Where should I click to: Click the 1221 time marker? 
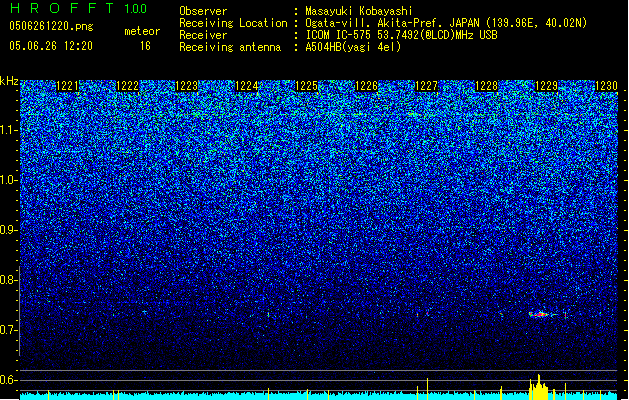pyautogui.click(x=67, y=86)
